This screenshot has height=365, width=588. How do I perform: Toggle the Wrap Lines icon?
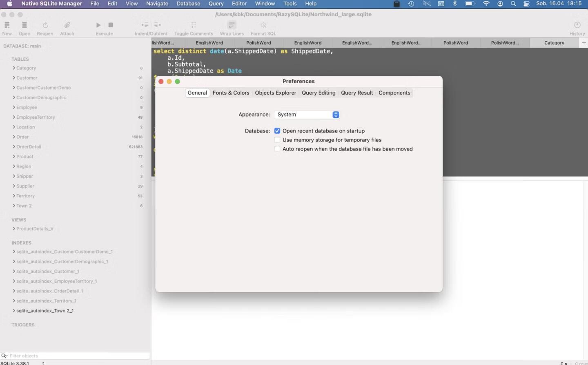pos(232,25)
